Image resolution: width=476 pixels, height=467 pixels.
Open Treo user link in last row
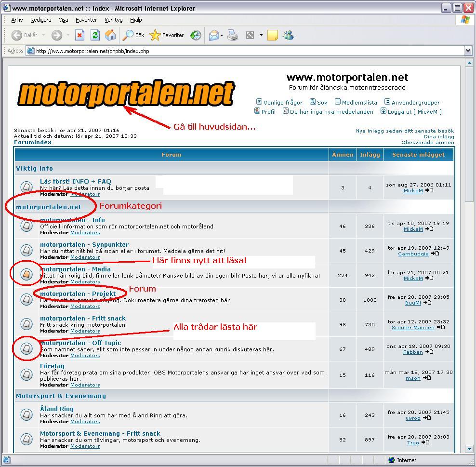[413, 443]
